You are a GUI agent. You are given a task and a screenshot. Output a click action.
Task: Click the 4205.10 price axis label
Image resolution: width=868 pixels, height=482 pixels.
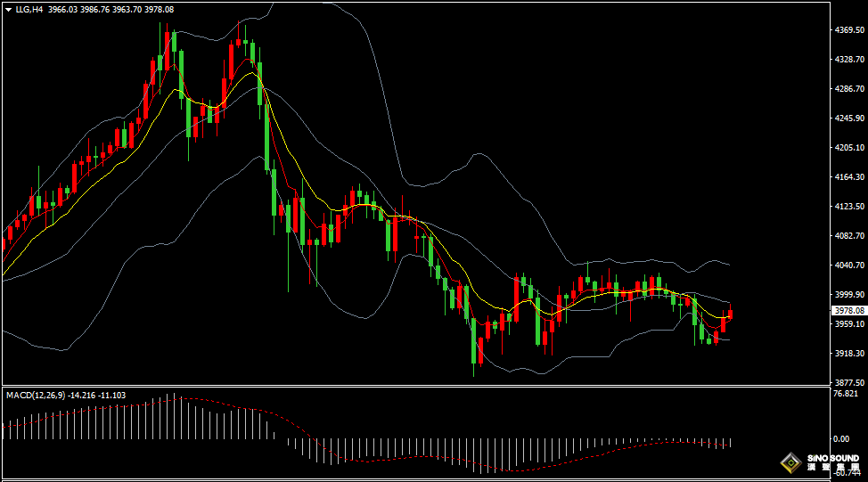tap(848, 148)
